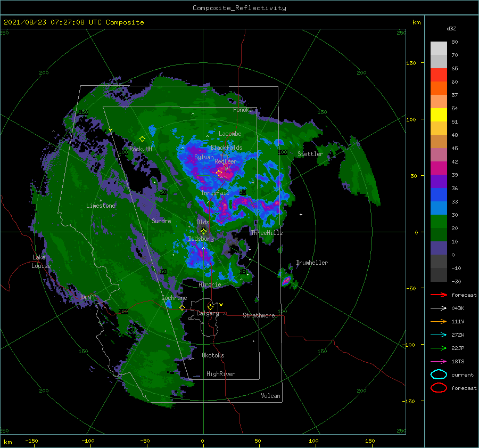Viewport: 479px width, 448px height.
Task: Click the Composite_Reflectivity title text
Action: coord(239,8)
